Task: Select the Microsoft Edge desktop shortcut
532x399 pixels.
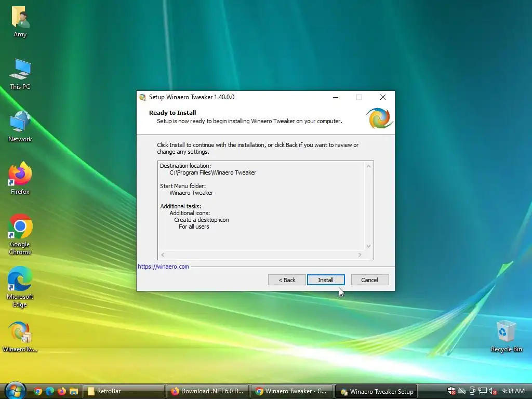Action: 20,287
